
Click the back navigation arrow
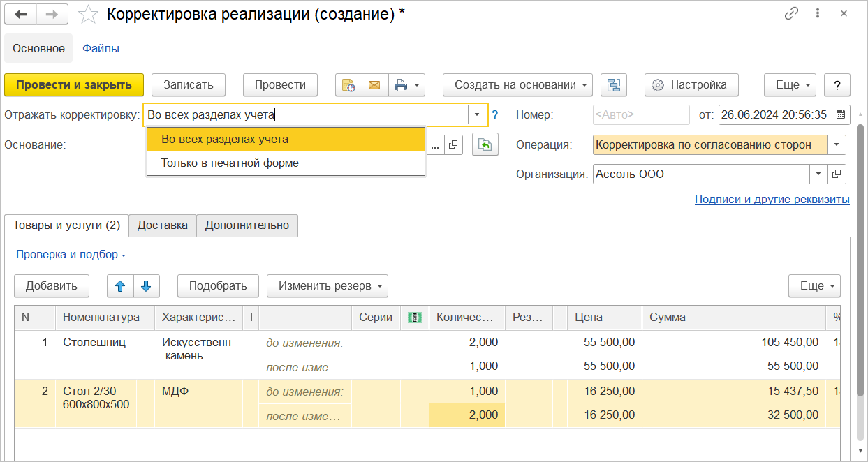(x=20, y=15)
